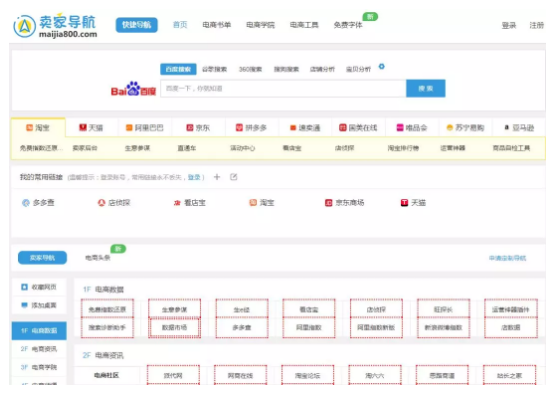Open 新浪微博指数 in 电商数据 grid

click(443, 327)
